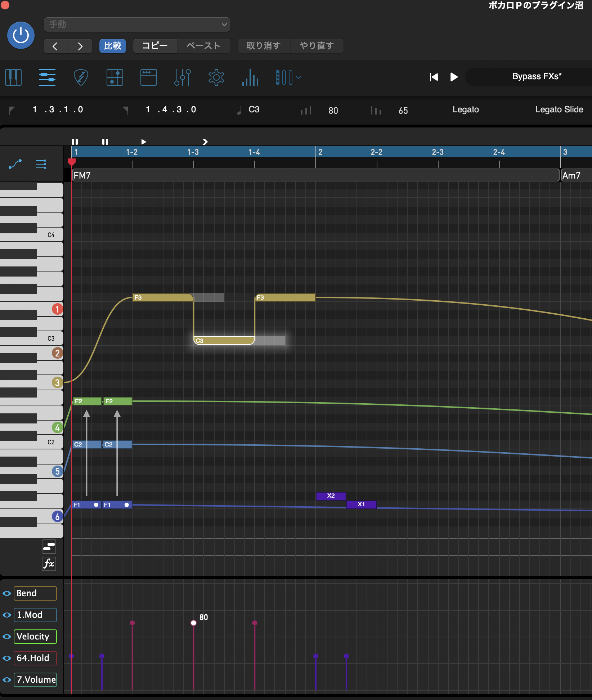This screenshot has height=700, width=592.
Task: Toggle the plugin power button
Action: 21,35
